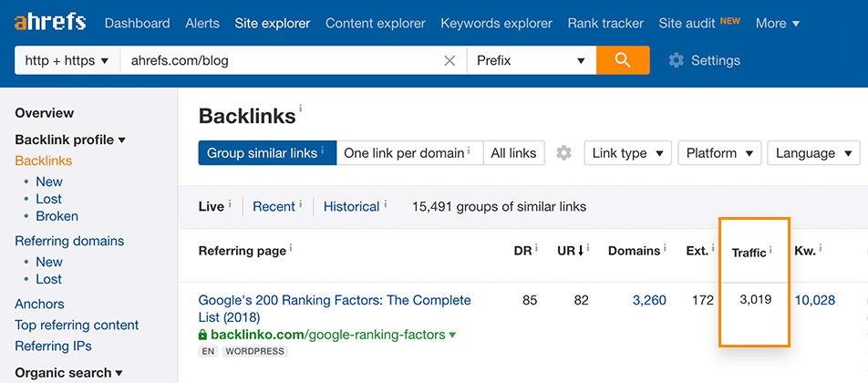This screenshot has height=383, width=868.
Task: Click the info icon next to Kw. column
Action: pos(821,247)
